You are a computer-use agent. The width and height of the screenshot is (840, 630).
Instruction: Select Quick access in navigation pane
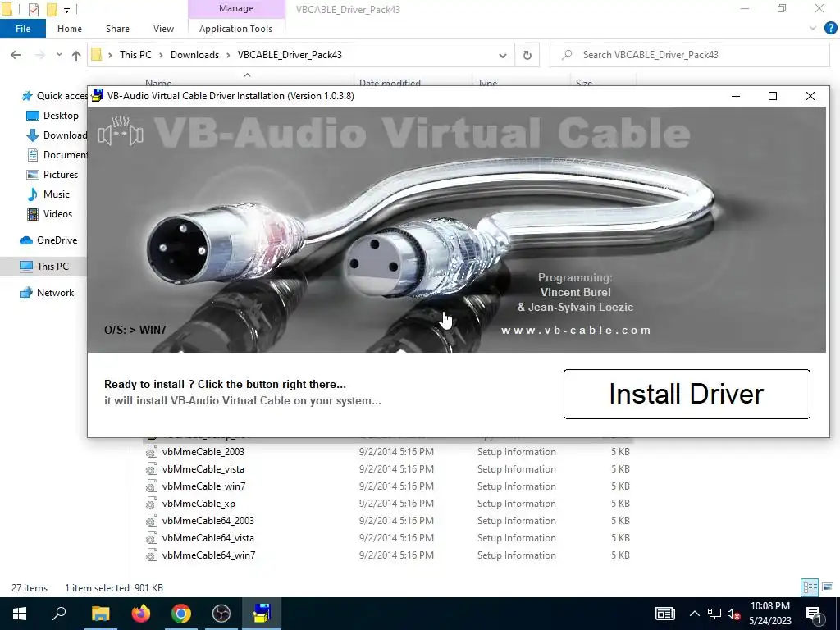click(x=54, y=96)
